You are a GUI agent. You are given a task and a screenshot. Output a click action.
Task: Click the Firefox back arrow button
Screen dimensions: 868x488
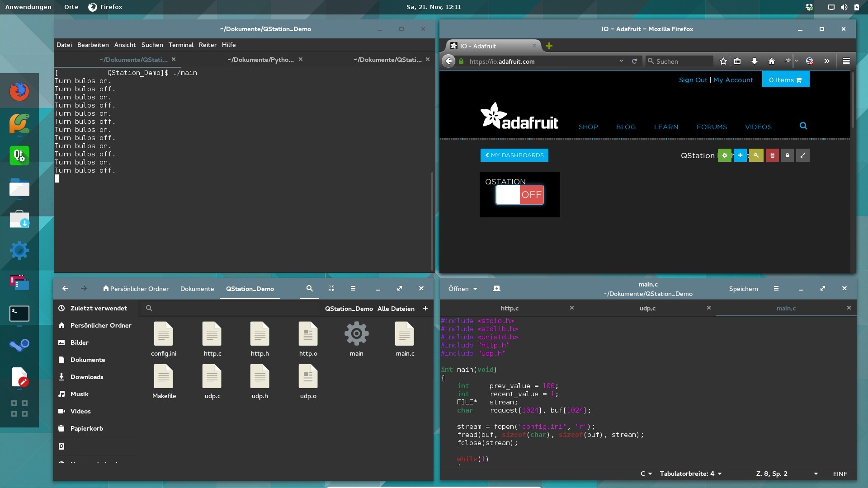click(448, 61)
